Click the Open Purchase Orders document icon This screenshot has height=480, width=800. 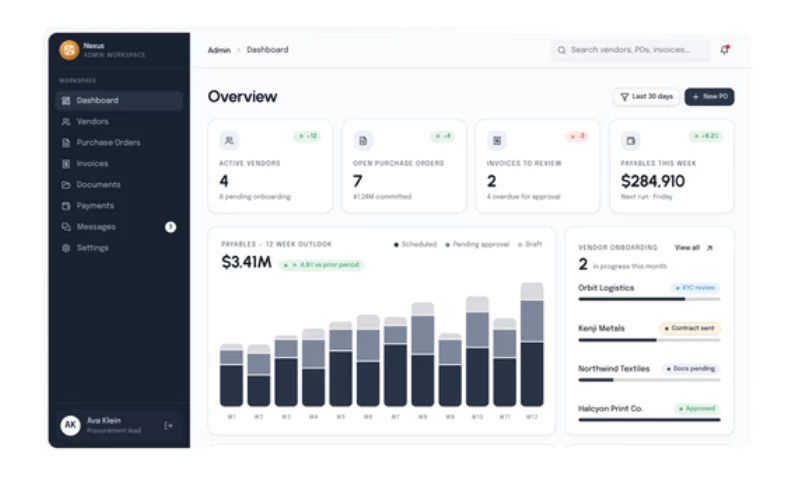[x=363, y=140]
